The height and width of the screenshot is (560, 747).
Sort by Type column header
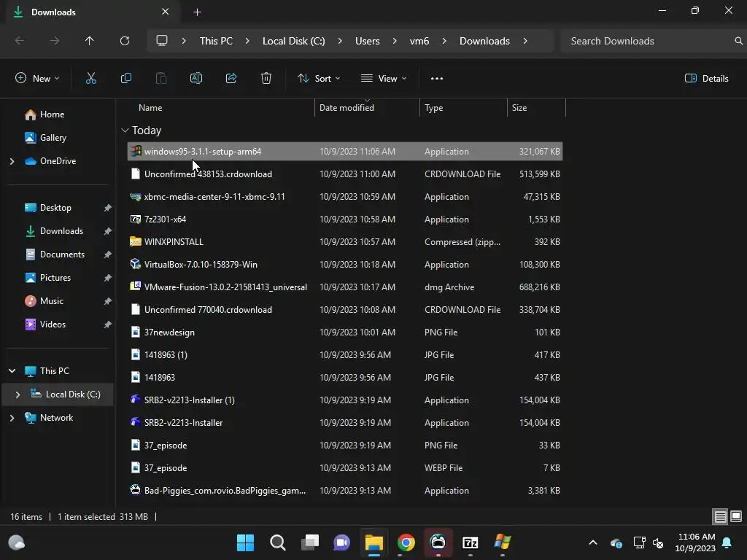pyautogui.click(x=433, y=108)
